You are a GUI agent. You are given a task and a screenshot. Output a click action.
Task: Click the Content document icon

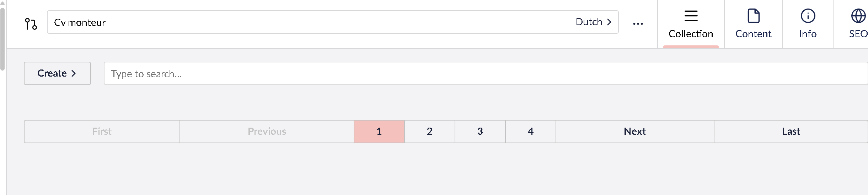(753, 16)
